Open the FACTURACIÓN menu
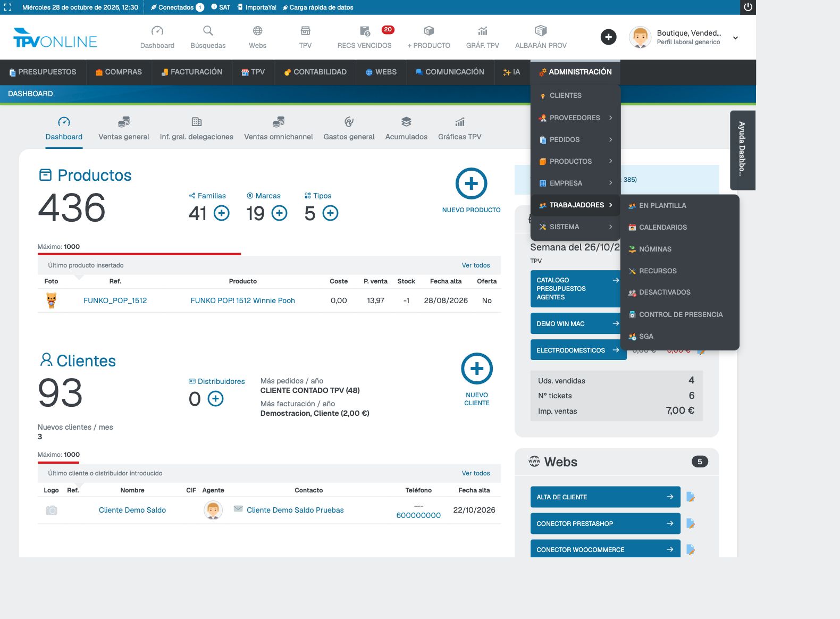Screen dimensions: 840x619 pyautogui.click(x=192, y=72)
